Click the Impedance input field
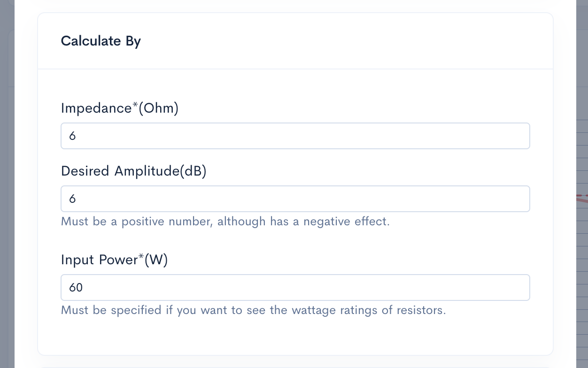This screenshot has width=588, height=368. point(295,136)
